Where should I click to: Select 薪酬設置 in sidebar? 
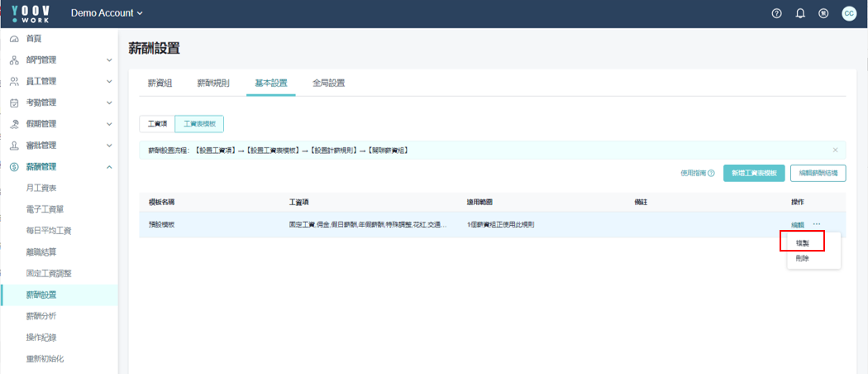[x=59, y=295]
